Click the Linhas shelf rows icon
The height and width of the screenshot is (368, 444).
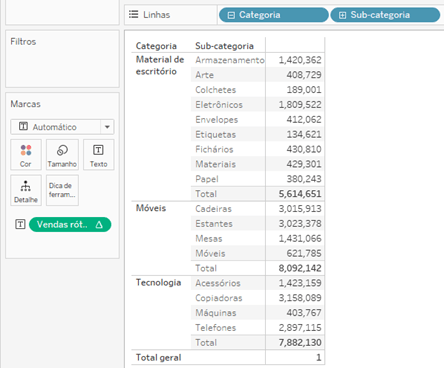[134, 14]
